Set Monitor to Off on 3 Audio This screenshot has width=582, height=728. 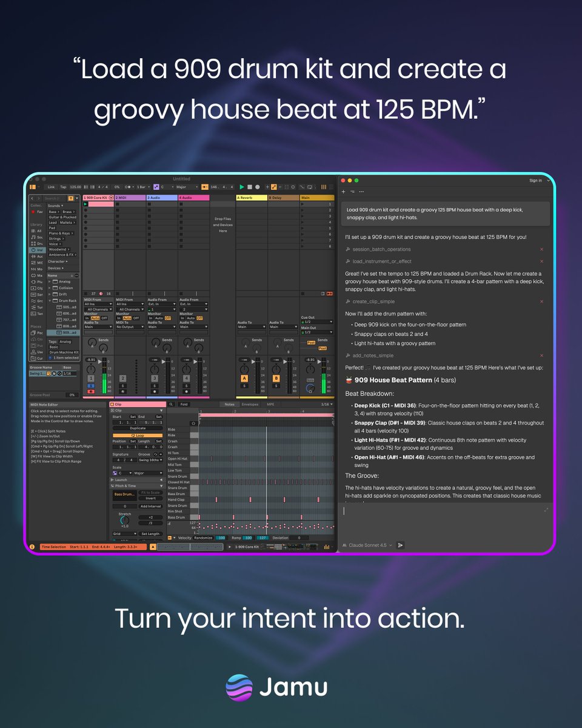coord(168,318)
